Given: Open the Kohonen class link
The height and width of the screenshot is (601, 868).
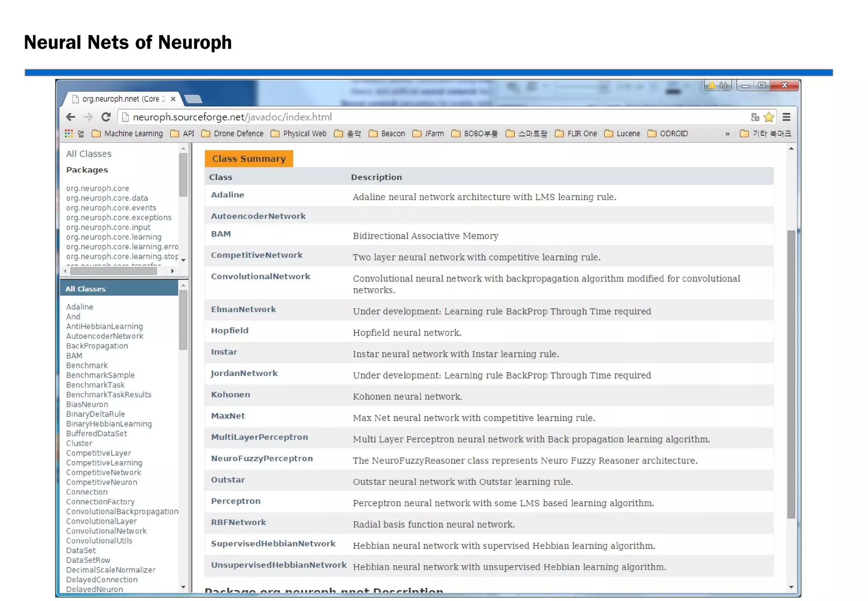Looking at the screenshot, I should click(x=231, y=395).
